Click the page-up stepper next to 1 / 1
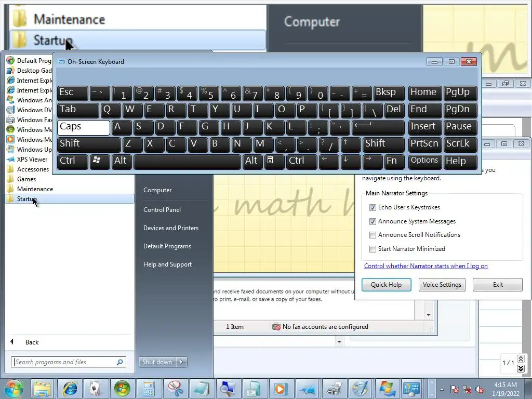Viewport: 532px width, 399px height. pyautogui.click(x=521, y=358)
